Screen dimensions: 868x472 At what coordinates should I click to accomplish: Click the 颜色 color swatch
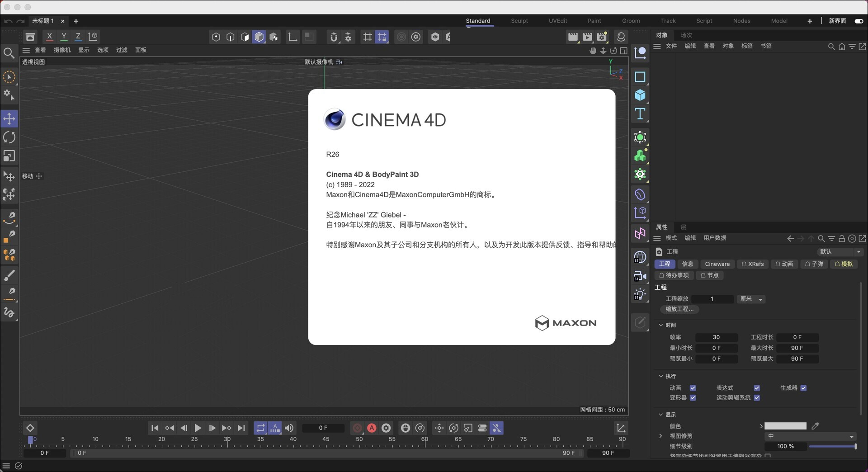point(785,426)
